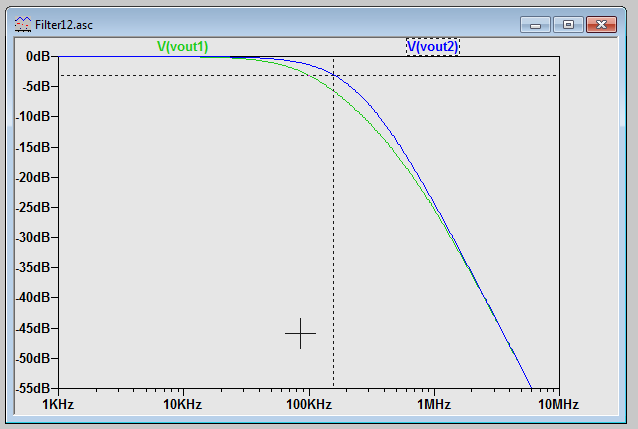Image resolution: width=638 pixels, height=429 pixels.
Task: Click the 10MHz frequency axis label
Action: [559, 405]
